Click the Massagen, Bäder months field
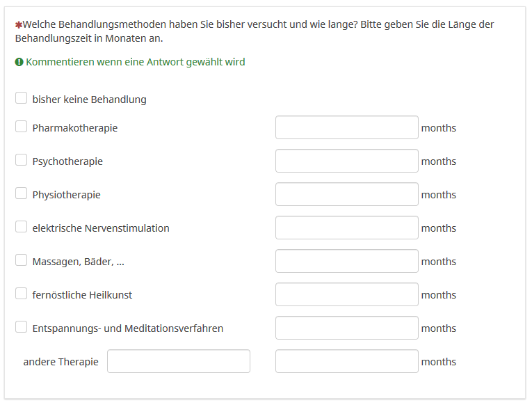Screen dimensions: 532x405 click(x=346, y=262)
